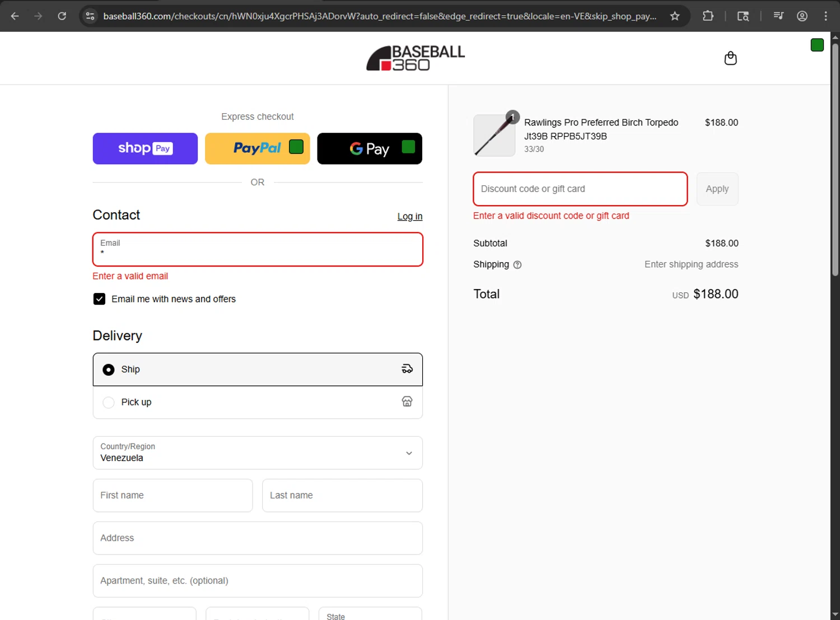Click the Apartment, suite, etc. field
This screenshot has width=840, height=620.
click(258, 580)
